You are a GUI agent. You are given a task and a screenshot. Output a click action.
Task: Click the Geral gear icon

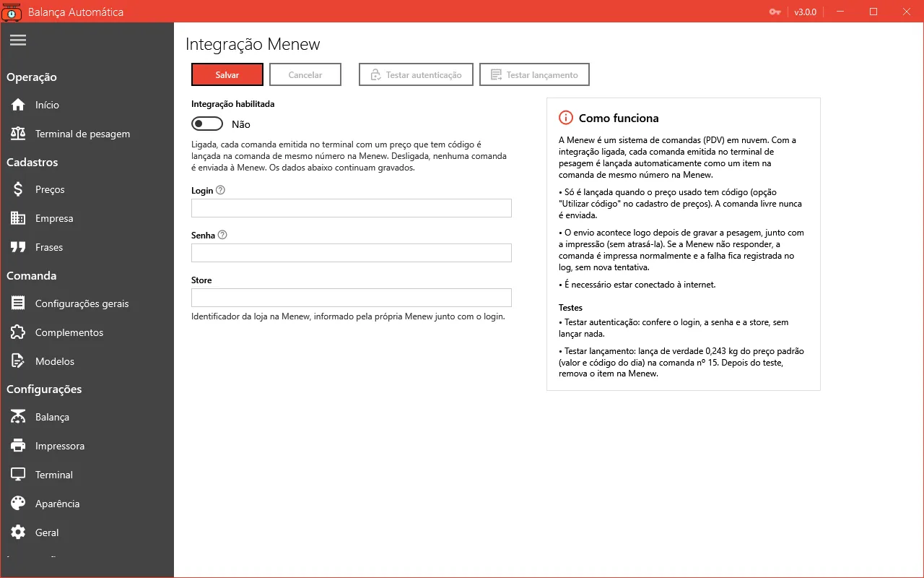18,532
